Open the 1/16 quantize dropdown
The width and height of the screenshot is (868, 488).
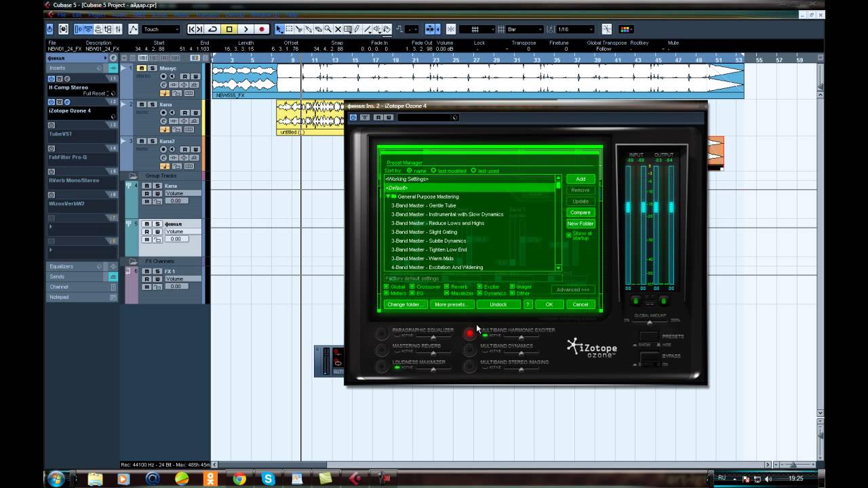pos(575,29)
